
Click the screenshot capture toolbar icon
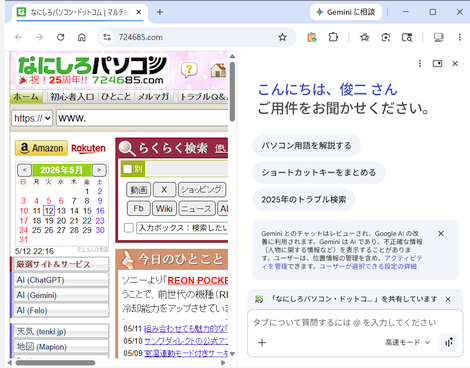[386, 37]
